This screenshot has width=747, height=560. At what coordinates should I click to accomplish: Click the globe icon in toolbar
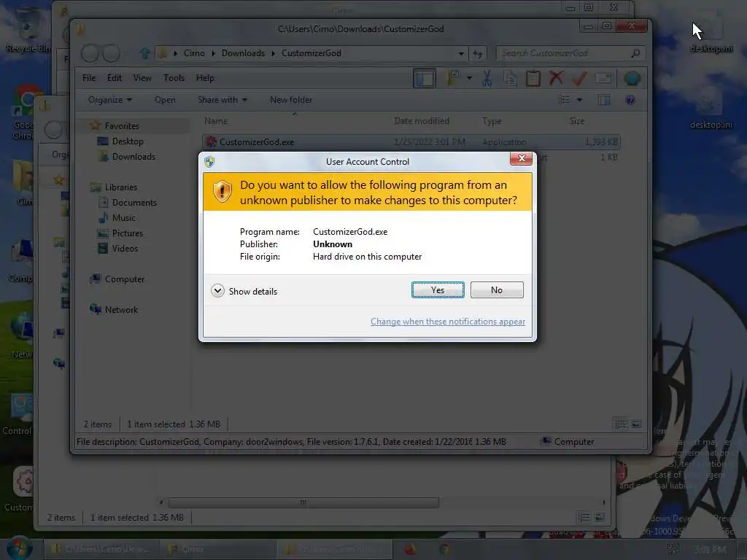632,78
